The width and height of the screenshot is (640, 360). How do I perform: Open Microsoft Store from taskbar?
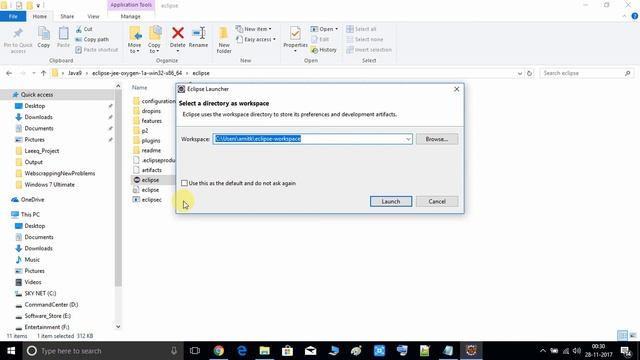(287, 351)
